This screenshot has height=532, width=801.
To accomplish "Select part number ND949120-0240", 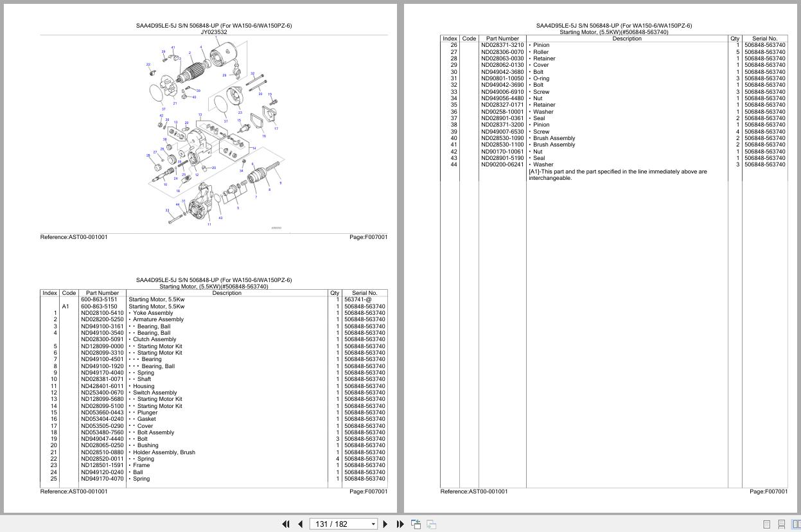I will click(x=102, y=472).
